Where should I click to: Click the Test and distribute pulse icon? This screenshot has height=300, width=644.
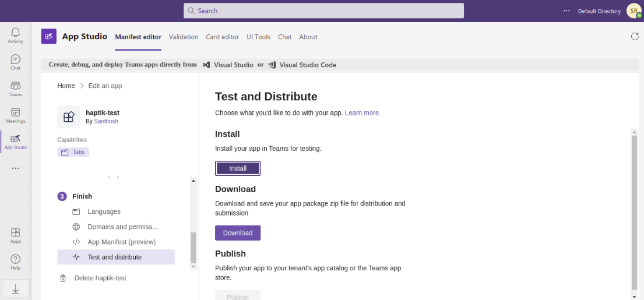tap(76, 257)
